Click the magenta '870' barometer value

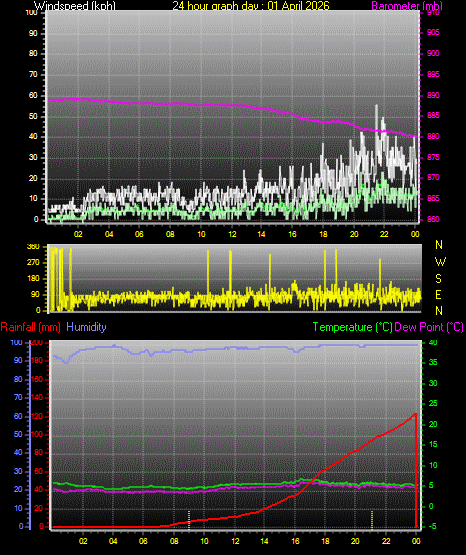(x=433, y=178)
